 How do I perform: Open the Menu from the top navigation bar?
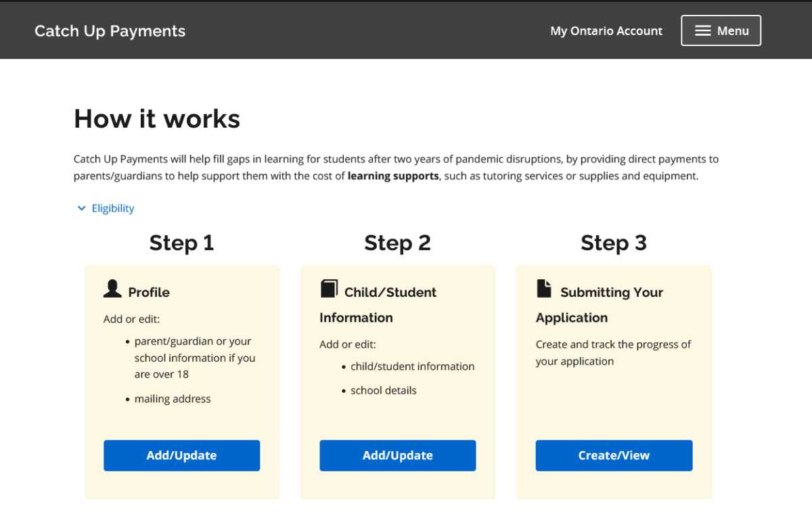721,30
